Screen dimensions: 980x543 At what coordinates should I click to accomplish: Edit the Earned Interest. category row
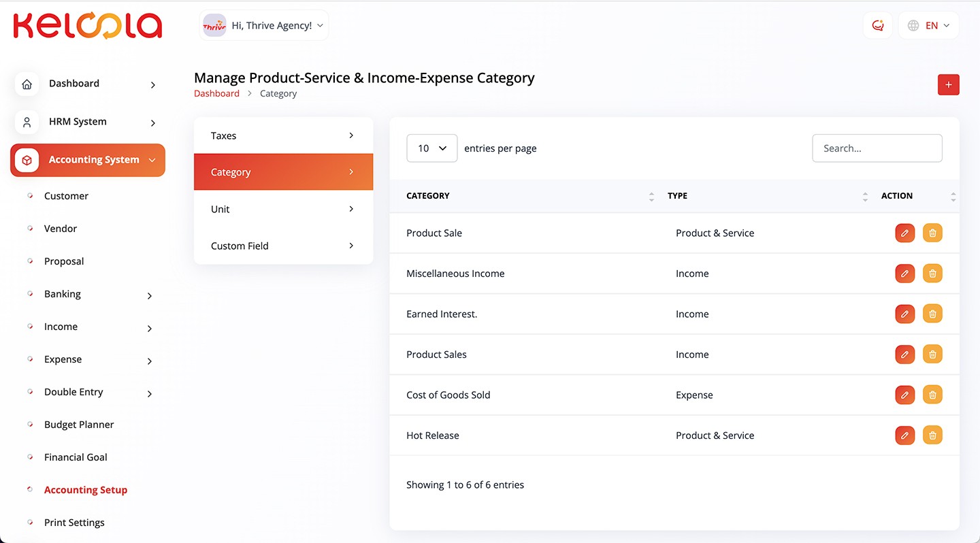[904, 314]
